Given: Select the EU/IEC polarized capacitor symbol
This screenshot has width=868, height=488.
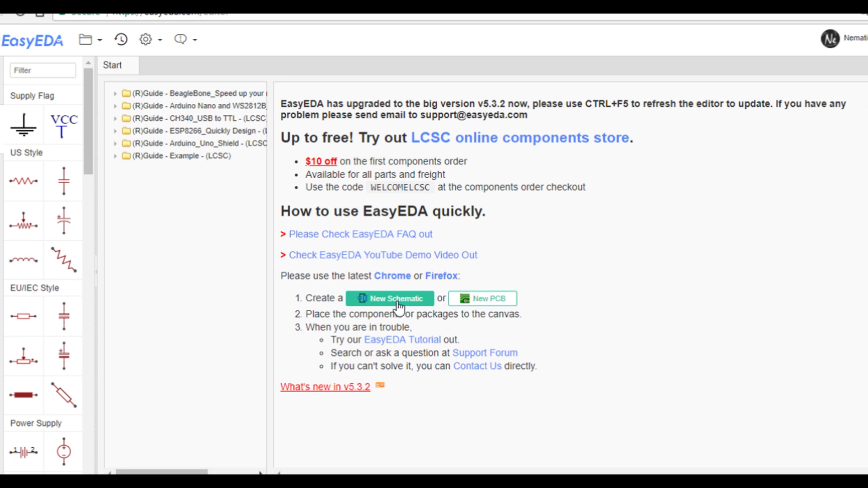Looking at the screenshot, I should 64,356.
